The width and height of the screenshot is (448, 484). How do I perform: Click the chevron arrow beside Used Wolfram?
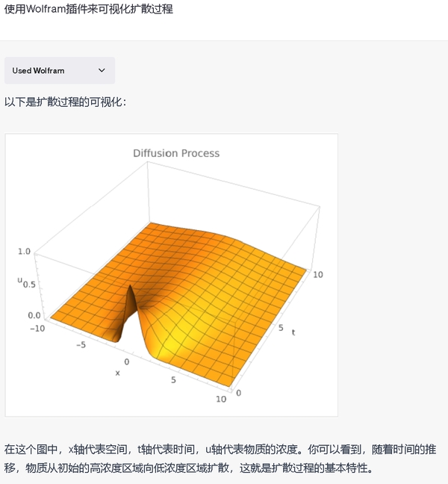tap(102, 70)
